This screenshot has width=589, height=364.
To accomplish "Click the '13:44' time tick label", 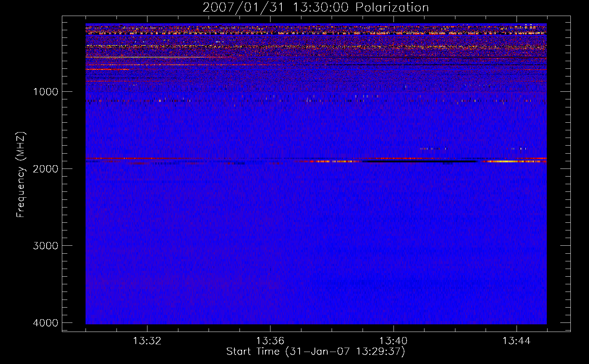I will pos(517,341).
